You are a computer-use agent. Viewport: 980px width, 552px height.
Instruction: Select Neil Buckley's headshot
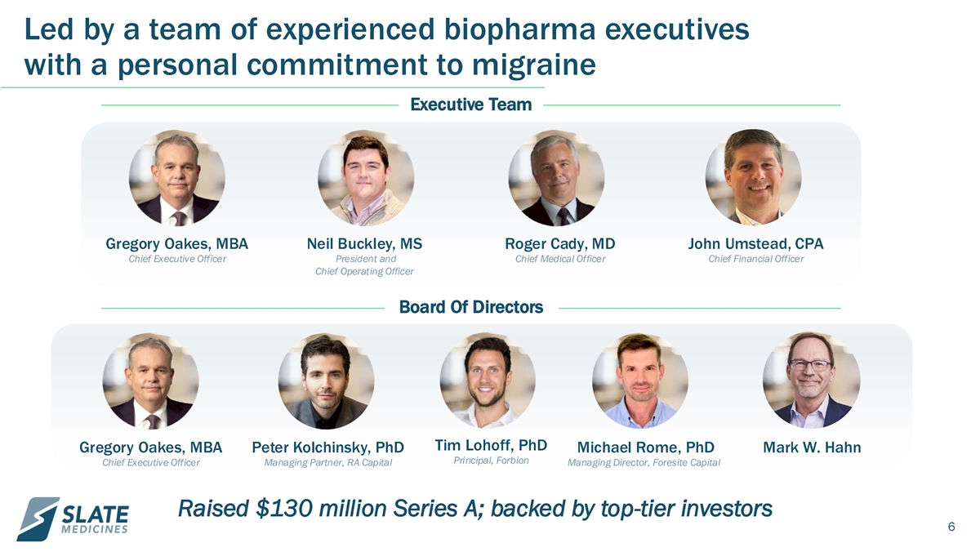click(x=365, y=178)
